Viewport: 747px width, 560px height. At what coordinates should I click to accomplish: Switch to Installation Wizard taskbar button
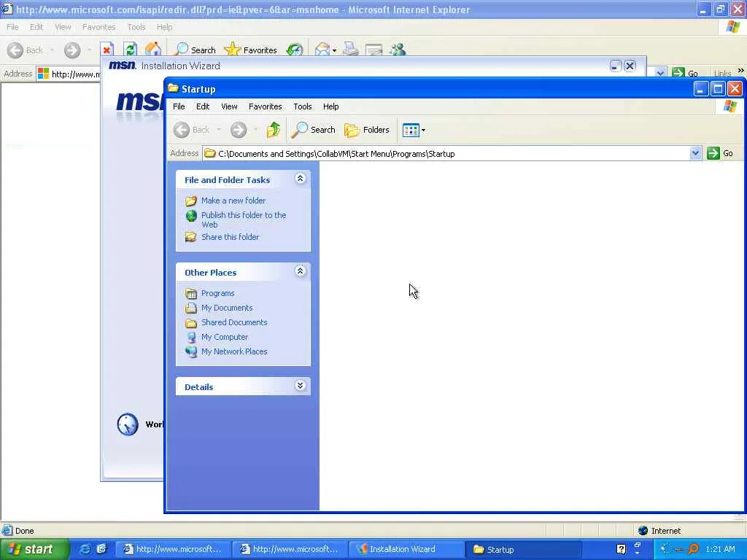(x=405, y=549)
